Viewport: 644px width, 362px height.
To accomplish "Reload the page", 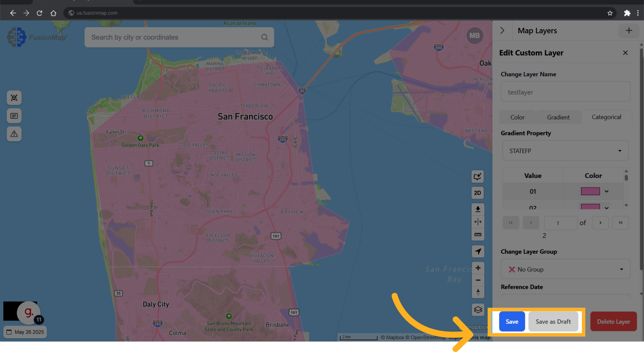I will pyautogui.click(x=40, y=13).
